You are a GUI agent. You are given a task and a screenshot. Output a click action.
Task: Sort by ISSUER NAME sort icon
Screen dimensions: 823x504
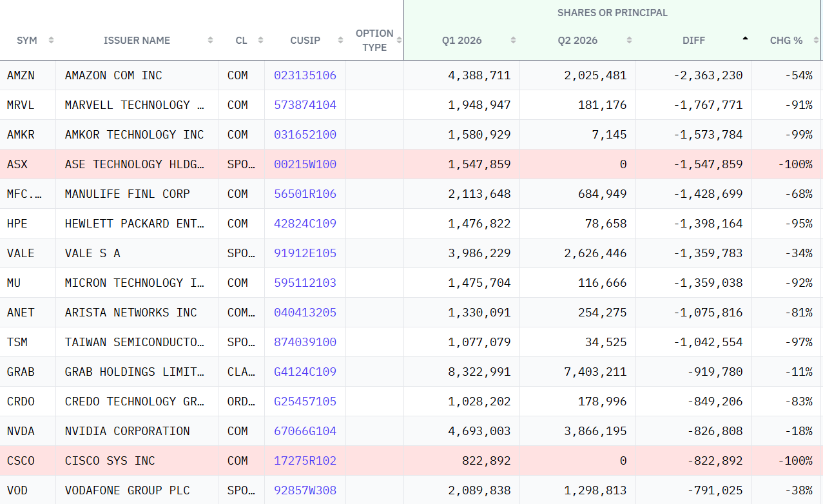coord(210,40)
